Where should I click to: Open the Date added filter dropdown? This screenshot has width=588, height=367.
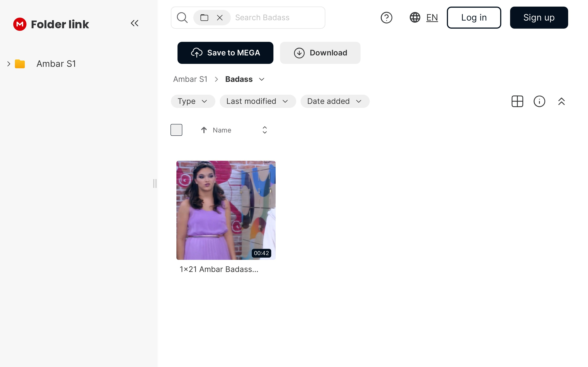tap(335, 101)
